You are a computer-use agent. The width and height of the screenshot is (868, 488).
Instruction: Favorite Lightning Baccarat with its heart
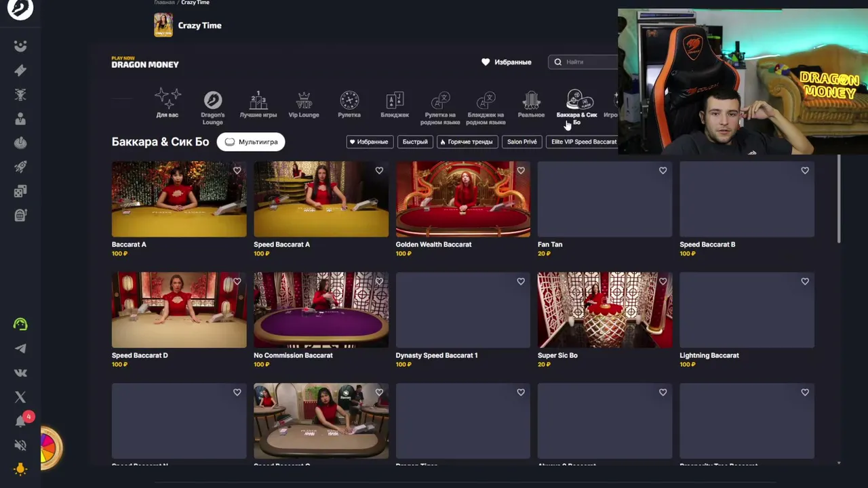(x=805, y=281)
